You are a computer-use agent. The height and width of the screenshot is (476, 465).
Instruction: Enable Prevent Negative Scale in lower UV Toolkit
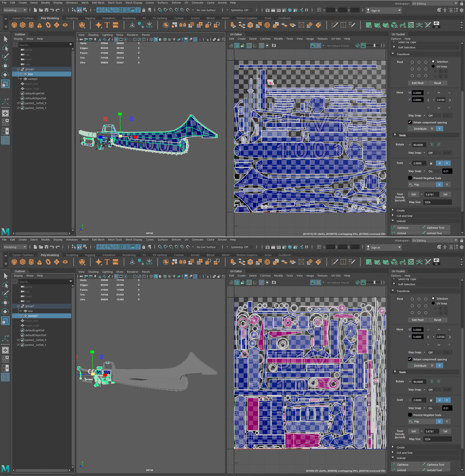tap(410, 415)
